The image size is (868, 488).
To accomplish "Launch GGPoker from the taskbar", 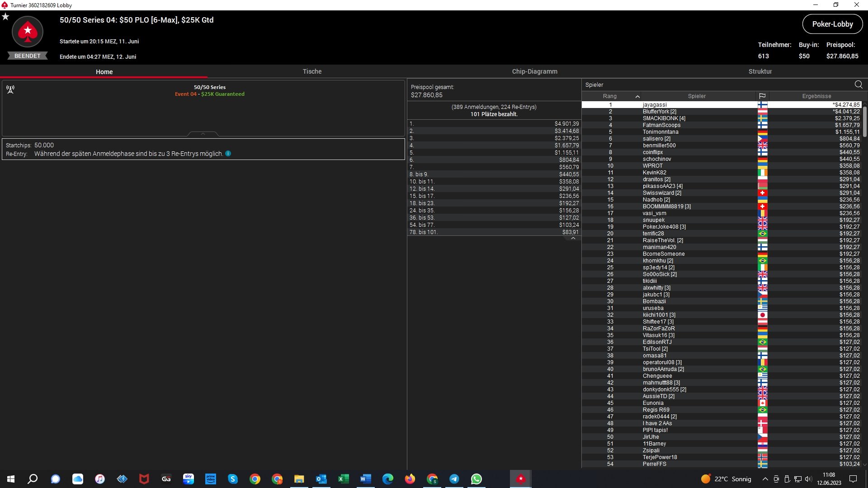I will pos(166,479).
